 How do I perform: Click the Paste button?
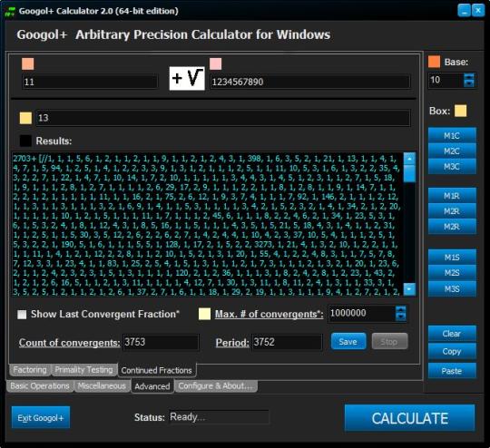pos(452,371)
